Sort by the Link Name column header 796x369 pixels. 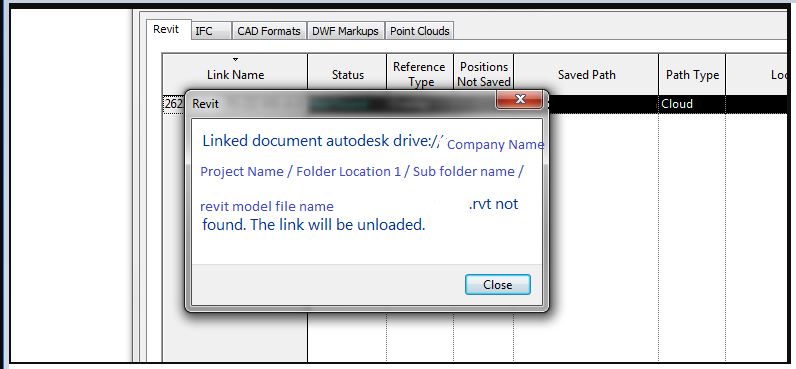[x=235, y=75]
